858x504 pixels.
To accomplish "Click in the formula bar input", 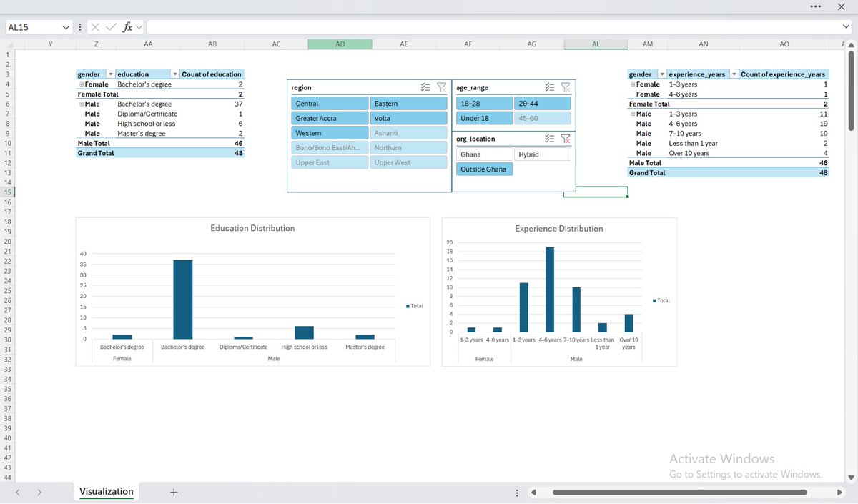I will [x=493, y=27].
